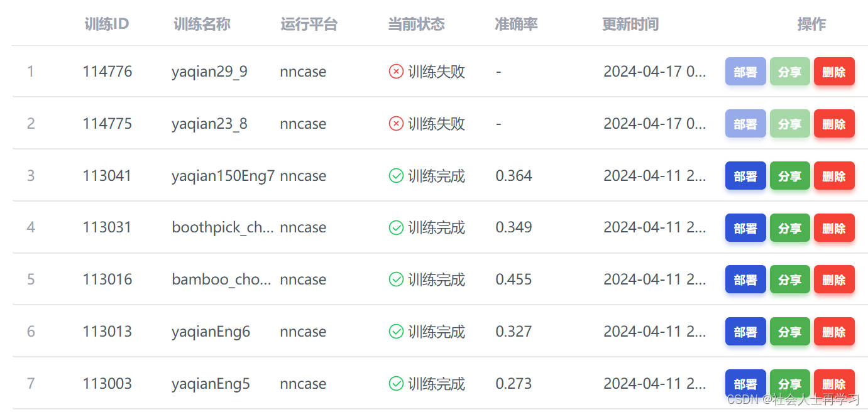Image resolution: width=868 pixels, height=412 pixels.
Task: Click the 当前状态 column header
Action: click(416, 24)
